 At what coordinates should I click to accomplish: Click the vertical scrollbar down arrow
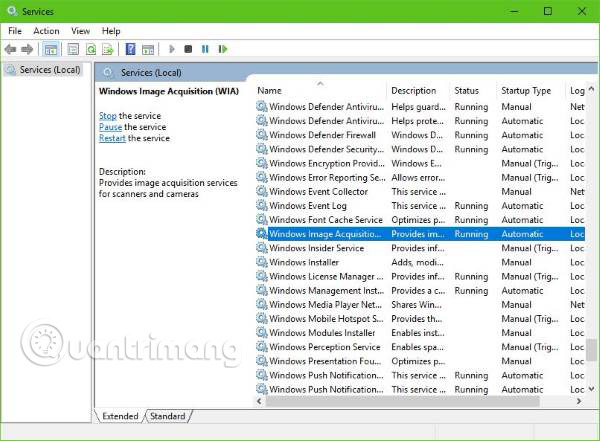[x=591, y=389]
